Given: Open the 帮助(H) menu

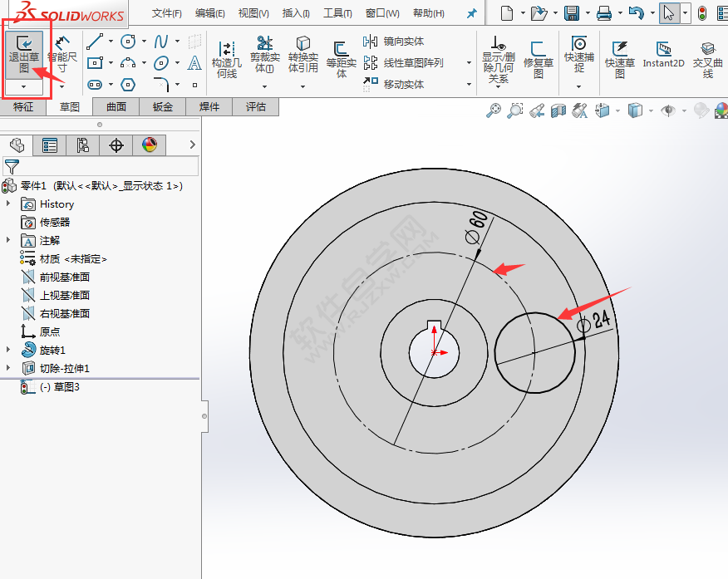Looking at the screenshot, I should [429, 13].
